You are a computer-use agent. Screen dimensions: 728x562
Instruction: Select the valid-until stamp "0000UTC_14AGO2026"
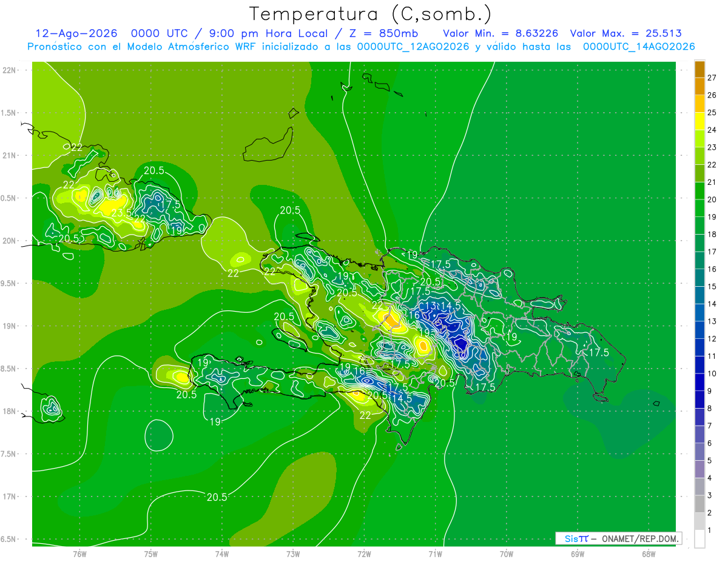[639, 47]
